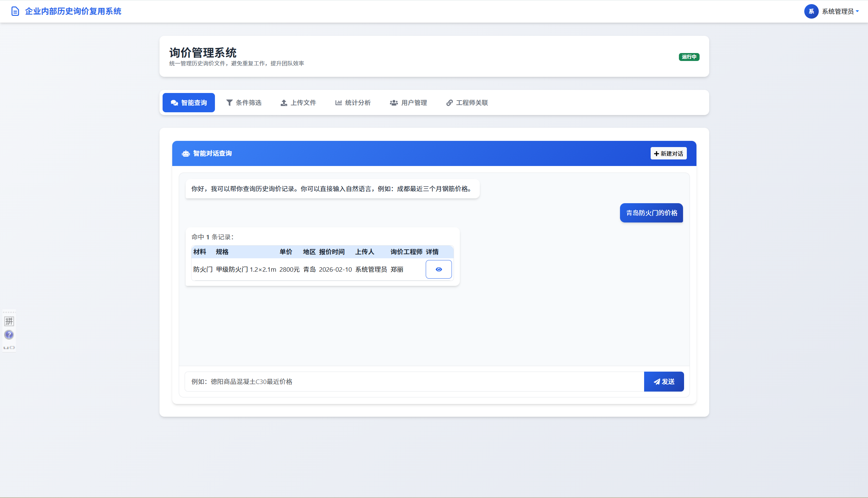View details via the eye icon button
This screenshot has height=498, width=868.
(x=438, y=269)
